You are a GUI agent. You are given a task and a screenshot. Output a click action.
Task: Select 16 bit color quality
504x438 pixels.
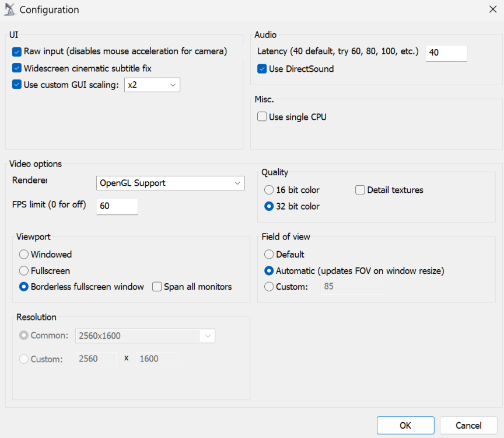[269, 190]
